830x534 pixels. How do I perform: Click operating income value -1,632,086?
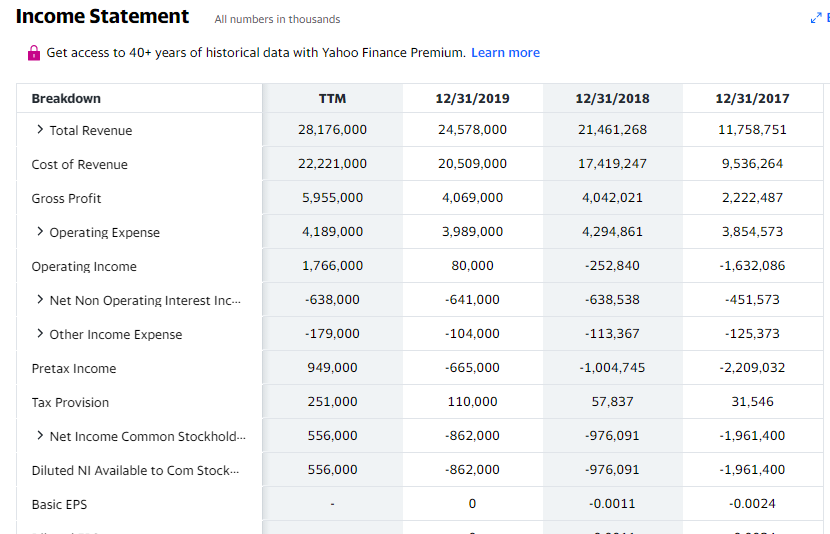[752, 265]
